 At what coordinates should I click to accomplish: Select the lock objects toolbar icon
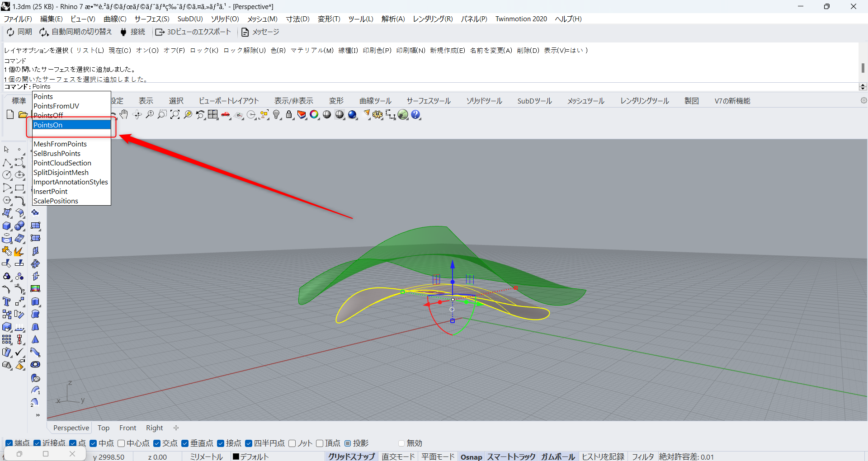click(x=289, y=114)
